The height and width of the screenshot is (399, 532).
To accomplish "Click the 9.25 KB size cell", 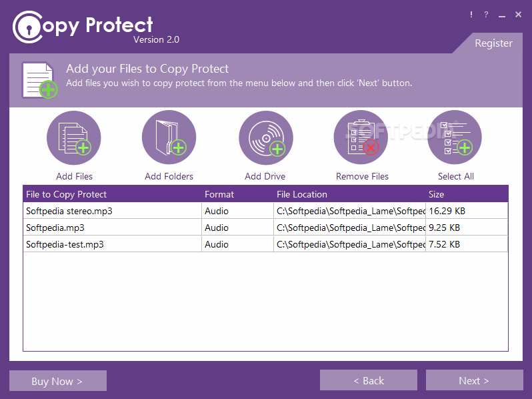I will tap(467, 228).
